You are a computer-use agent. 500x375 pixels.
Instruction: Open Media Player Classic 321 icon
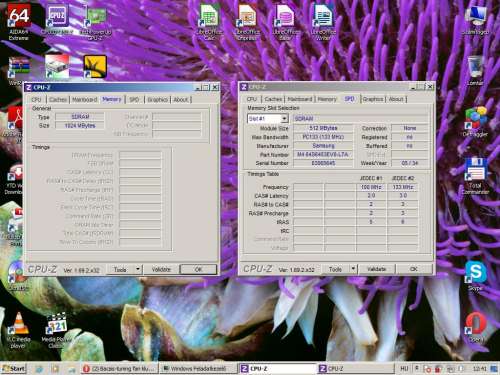click(x=56, y=330)
